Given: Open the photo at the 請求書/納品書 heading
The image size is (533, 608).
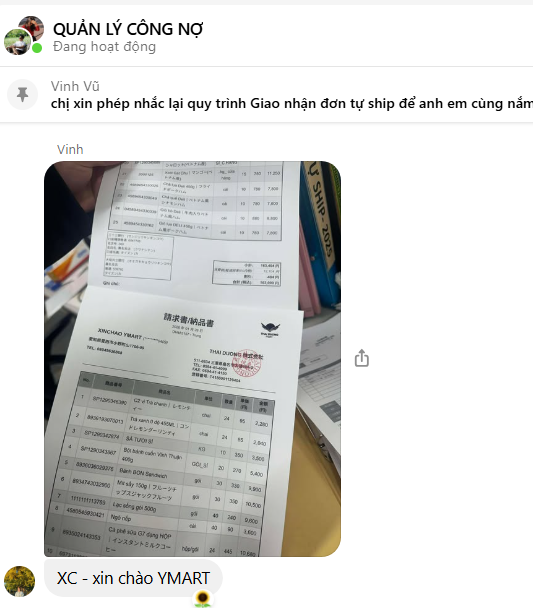Looking at the screenshot, I should 189,320.
